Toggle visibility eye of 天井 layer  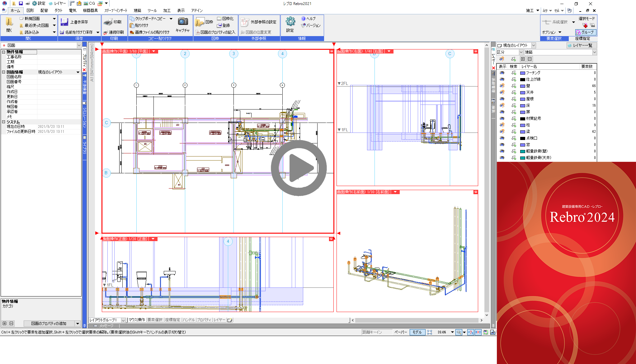502,92
